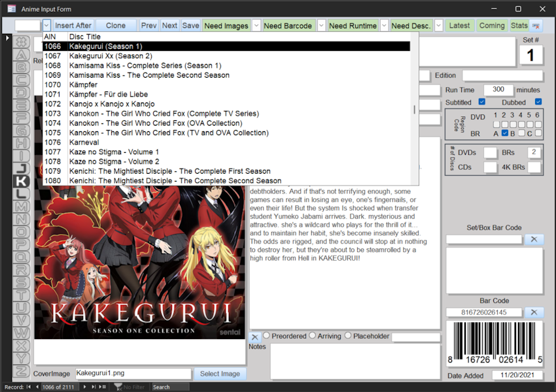Create a new blank record
Image resolution: width=556 pixels, height=392 pixels.
click(103, 387)
